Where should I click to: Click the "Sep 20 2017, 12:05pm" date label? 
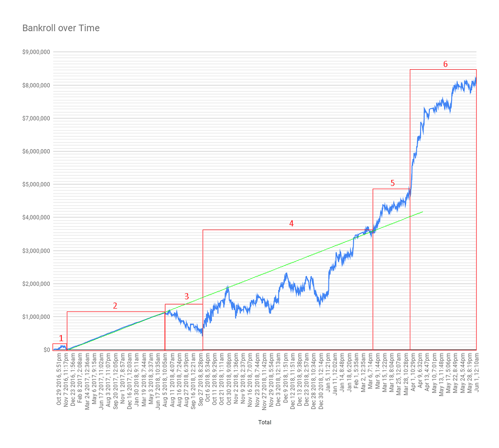tap(115, 381)
